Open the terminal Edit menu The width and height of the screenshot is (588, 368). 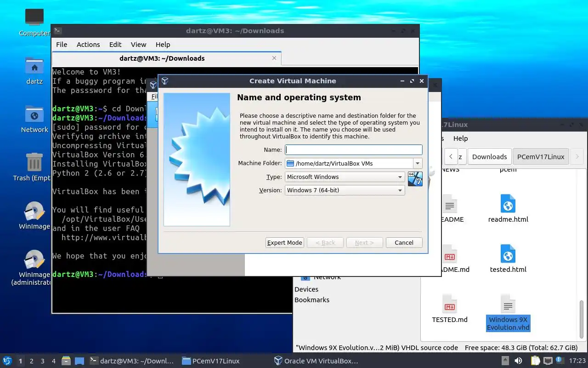click(115, 45)
